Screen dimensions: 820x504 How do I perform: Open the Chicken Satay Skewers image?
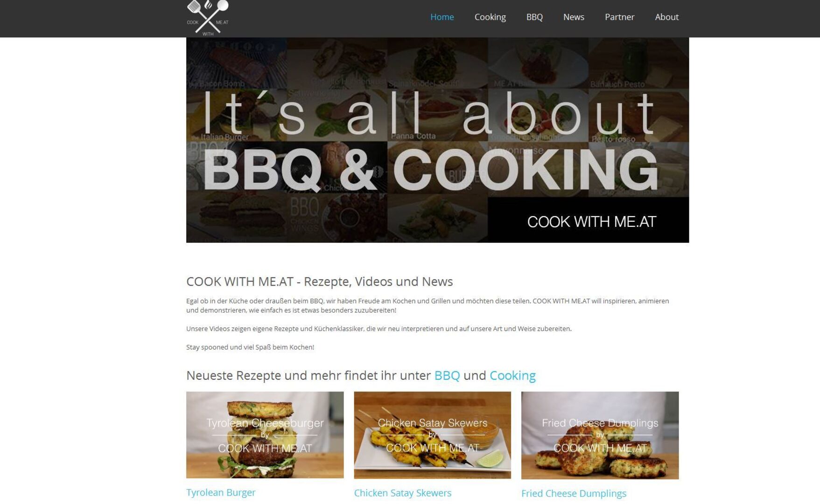pyautogui.click(x=432, y=435)
